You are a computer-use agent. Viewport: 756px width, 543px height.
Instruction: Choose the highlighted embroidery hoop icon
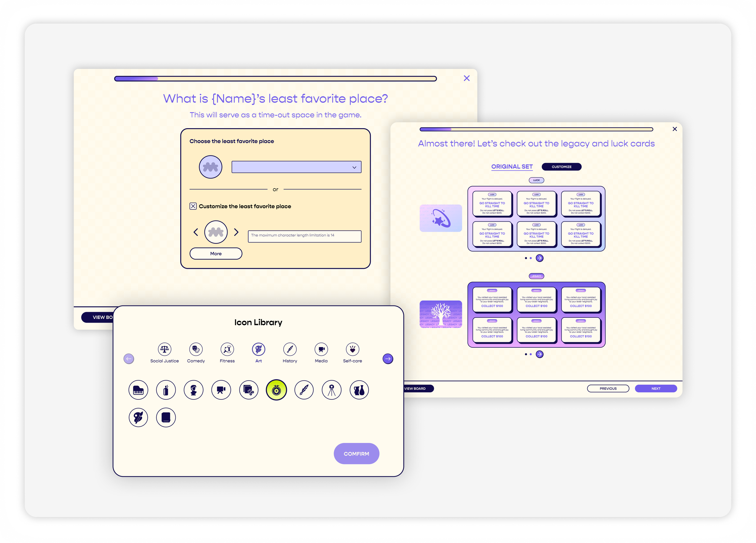tap(276, 390)
